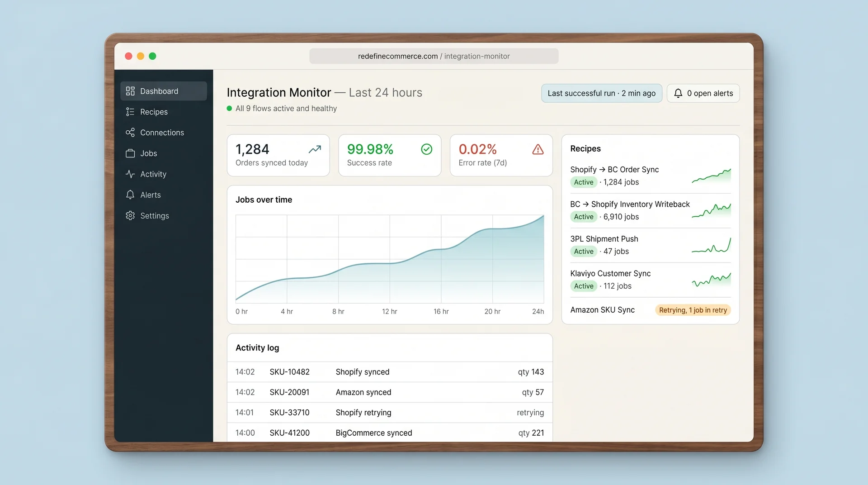Image resolution: width=868 pixels, height=485 pixels.
Task: Open Amazon SKU Sync recipe
Action: (602, 310)
